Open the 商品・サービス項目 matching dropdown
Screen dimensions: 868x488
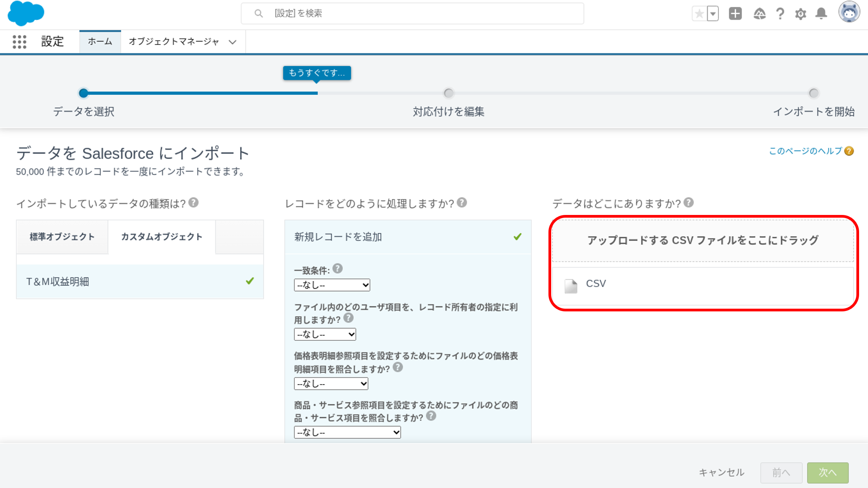coord(347,432)
